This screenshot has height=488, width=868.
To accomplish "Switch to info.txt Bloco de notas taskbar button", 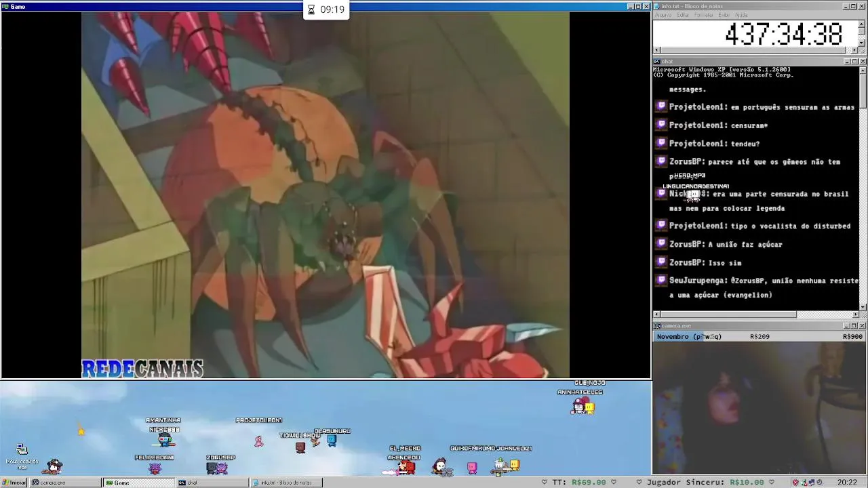I will [286, 483].
